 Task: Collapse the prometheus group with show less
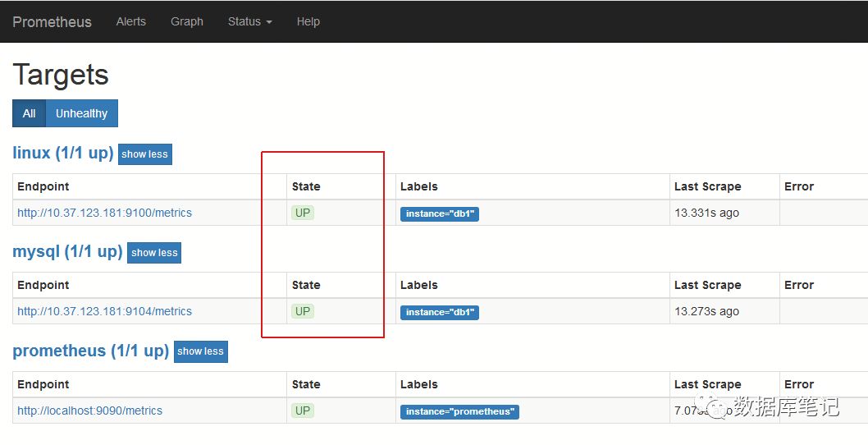coord(200,351)
